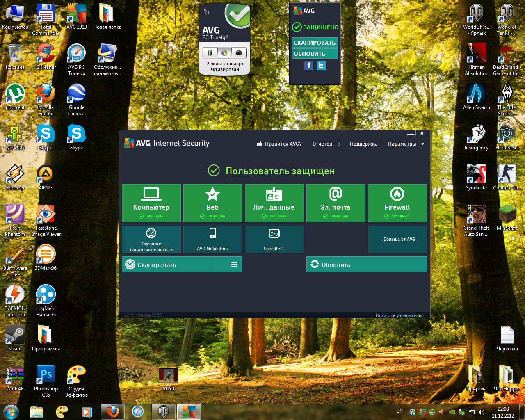The width and height of the screenshot is (525, 420).
Task: Click Обновить button in main AVG window
Action: tap(366, 265)
